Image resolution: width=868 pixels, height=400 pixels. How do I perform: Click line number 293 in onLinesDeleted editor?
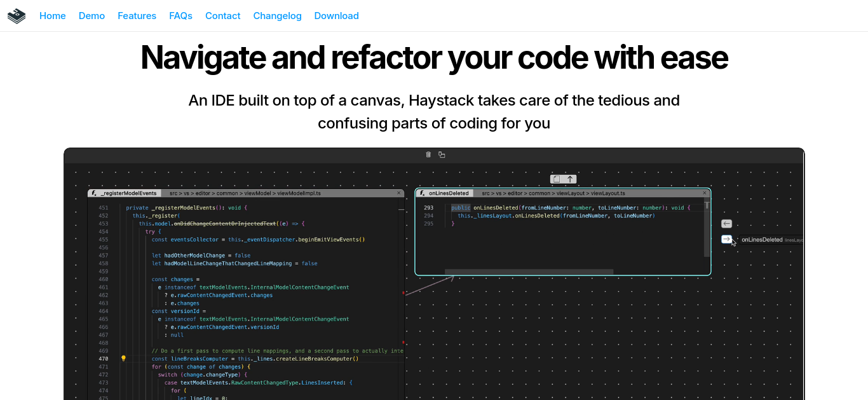point(428,208)
